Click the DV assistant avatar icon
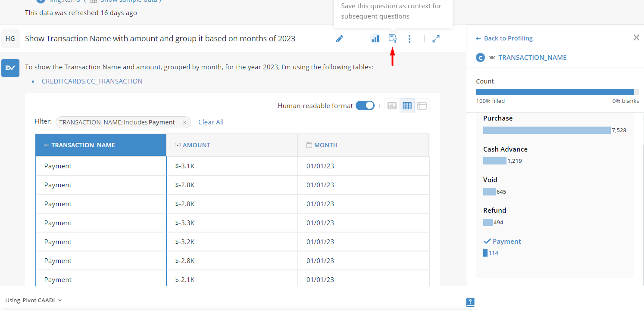Screen dimensions: 644x310 pyautogui.click(x=10, y=68)
